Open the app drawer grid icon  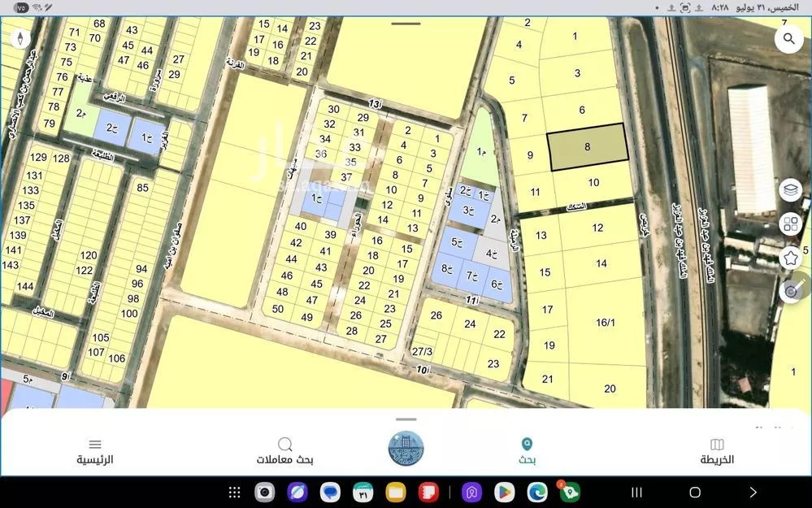234,492
